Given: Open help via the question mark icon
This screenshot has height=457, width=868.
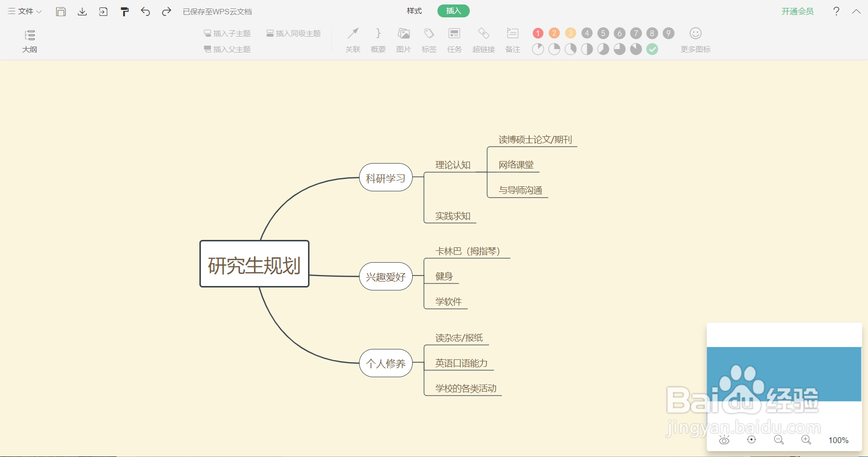Looking at the screenshot, I should [x=836, y=11].
